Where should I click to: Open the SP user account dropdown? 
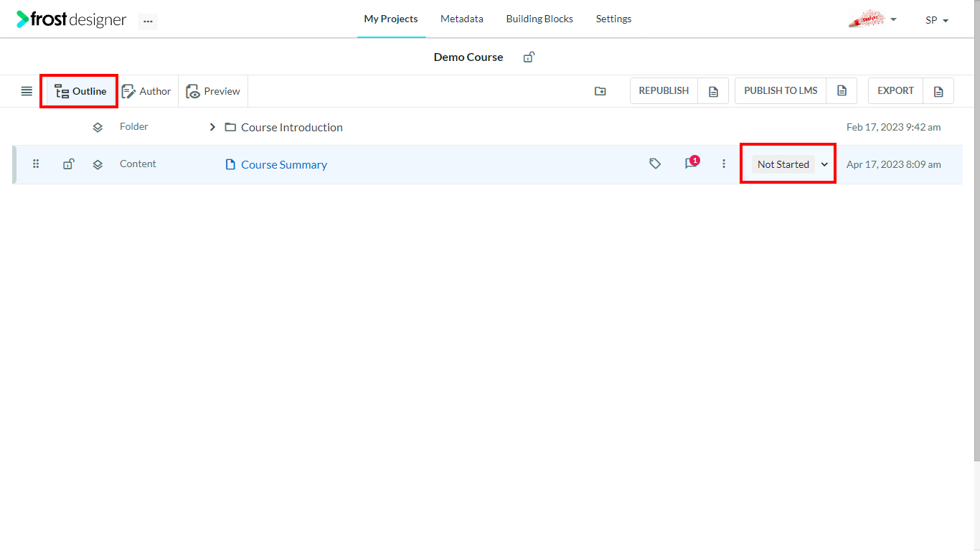tap(937, 20)
